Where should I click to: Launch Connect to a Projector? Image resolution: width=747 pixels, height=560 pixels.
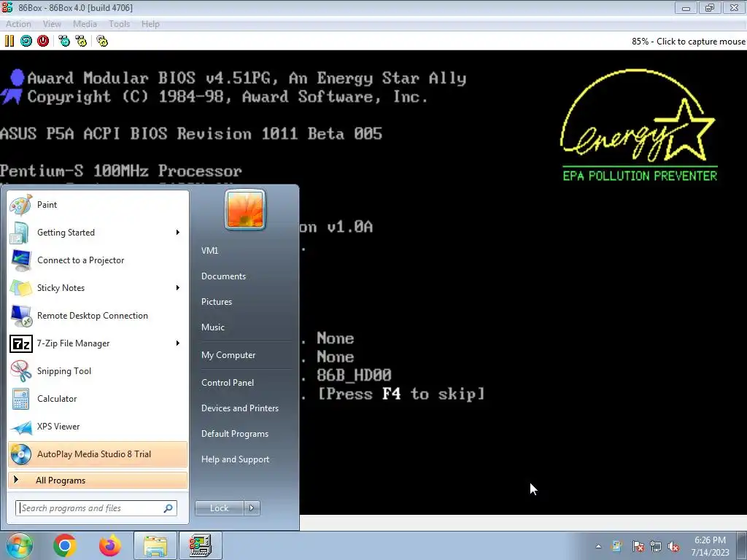[98, 260]
